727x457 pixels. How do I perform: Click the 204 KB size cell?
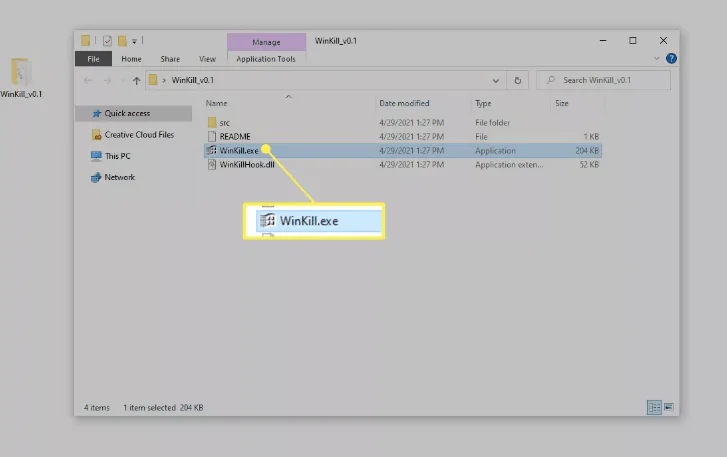(x=587, y=151)
